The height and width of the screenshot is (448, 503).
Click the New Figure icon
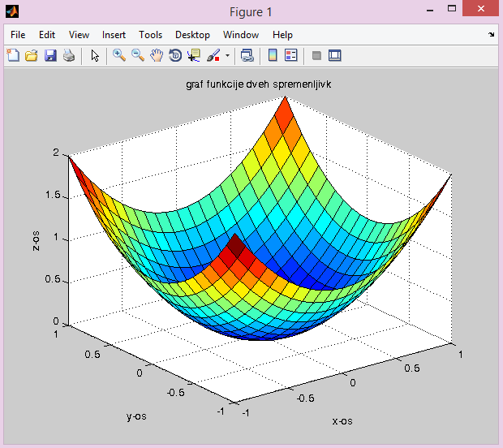click(13, 56)
